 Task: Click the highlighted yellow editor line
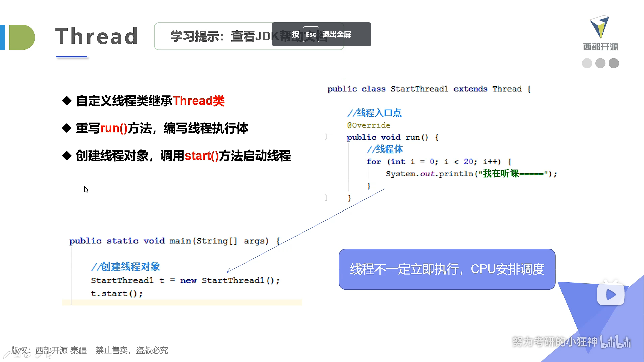[182, 302]
